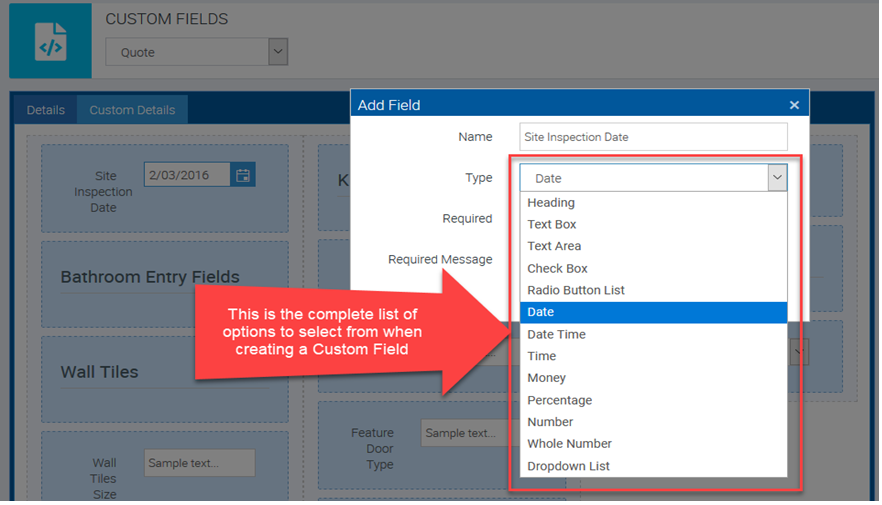The image size is (882, 505).
Task: Click the Custom Fields code file icon
Action: point(50,41)
